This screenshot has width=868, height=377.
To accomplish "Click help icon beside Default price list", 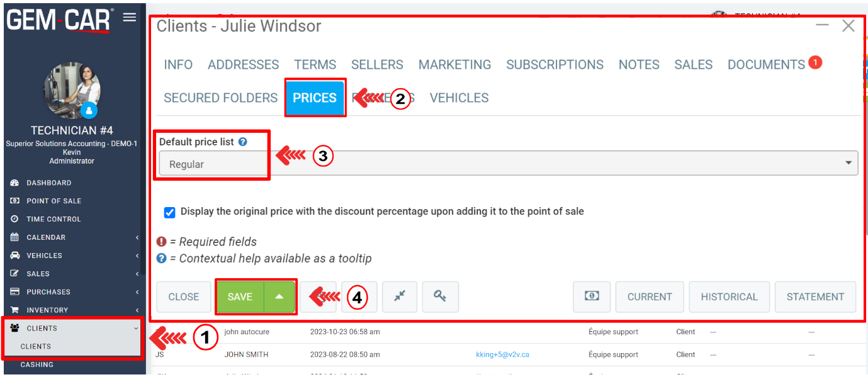I will tap(243, 142).
